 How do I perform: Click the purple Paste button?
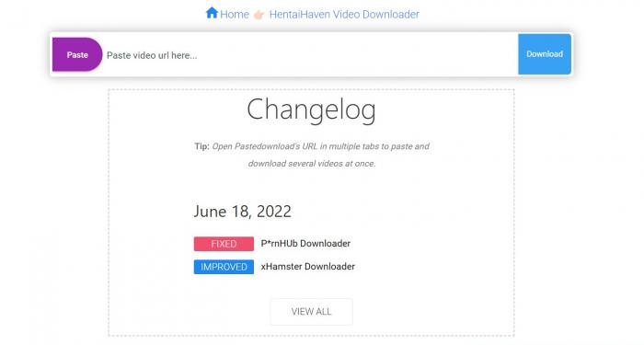77,54
